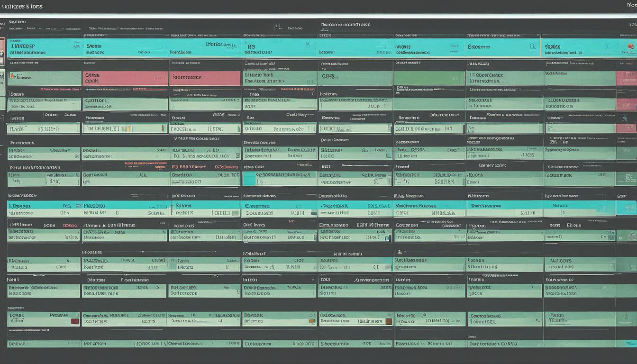Select the blank solid dark-green cell

429,78
